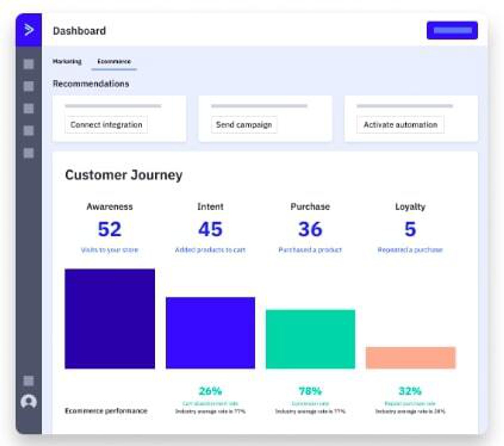Image resolution: width=504 pixels, height=446 pixels.
Task: Open the 'Added products to cart' link
Action: tap(210, 250)
